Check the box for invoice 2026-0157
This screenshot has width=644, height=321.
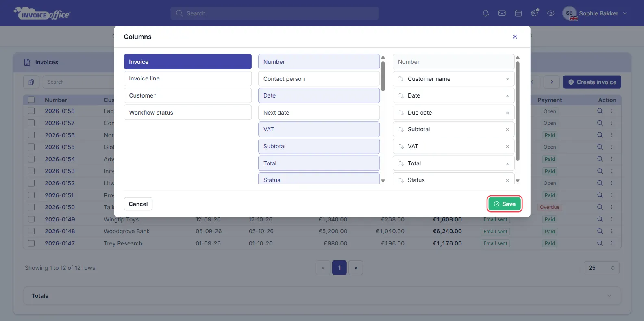tap(31, 123)
